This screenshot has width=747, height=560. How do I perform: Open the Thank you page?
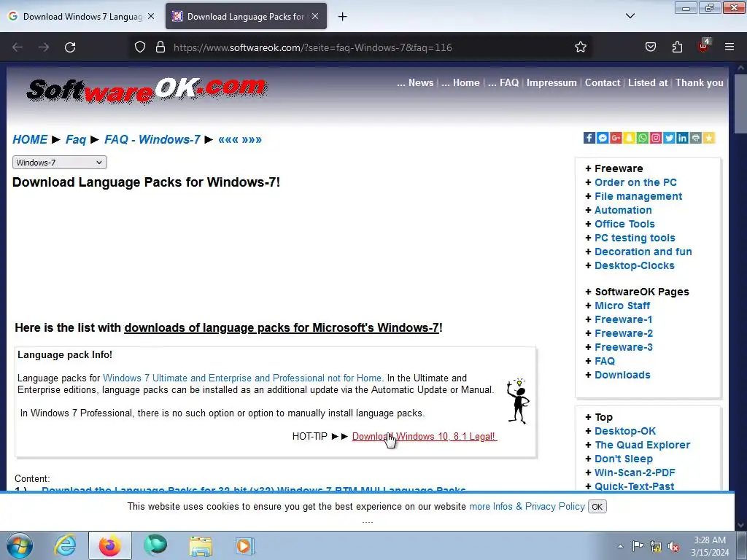(x=700, y=82)
